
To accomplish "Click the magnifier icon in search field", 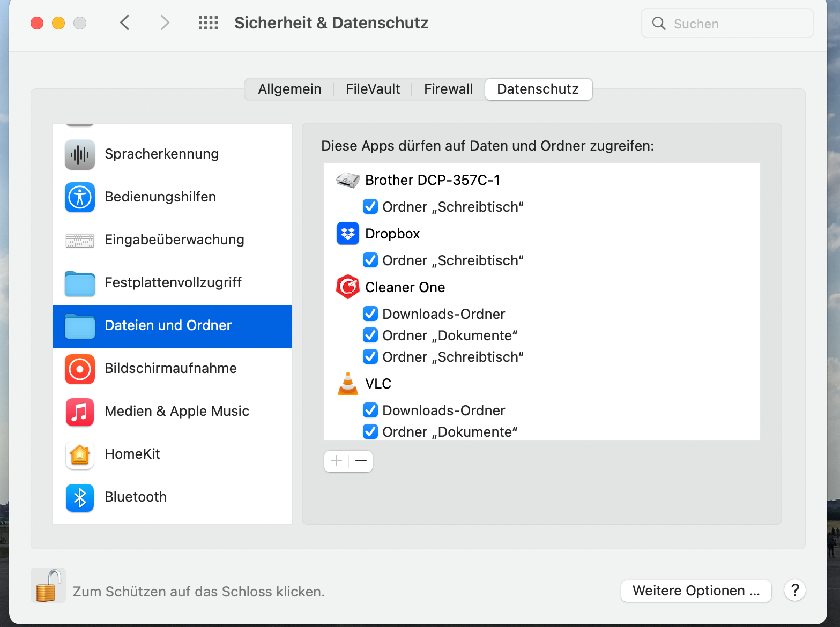I will pyautogui.click(x=659, y=24).
